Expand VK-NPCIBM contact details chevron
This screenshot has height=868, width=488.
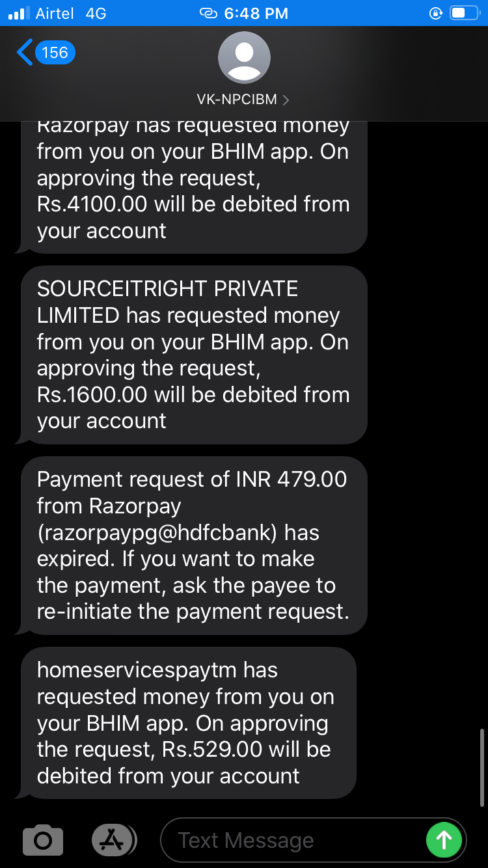[286, 100]
